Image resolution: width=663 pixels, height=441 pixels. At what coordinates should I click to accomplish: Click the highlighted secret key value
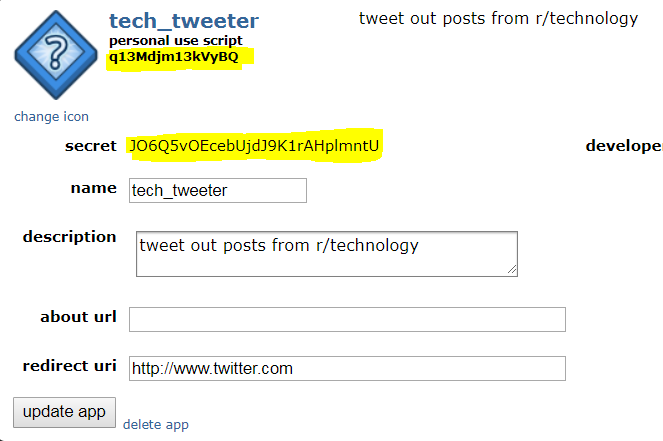(x=254, y=146)
